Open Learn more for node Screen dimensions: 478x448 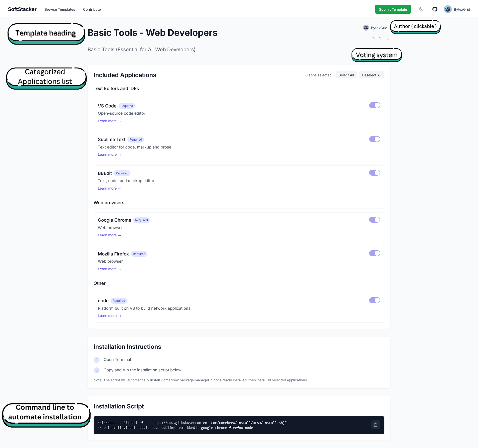coord(110,316)
